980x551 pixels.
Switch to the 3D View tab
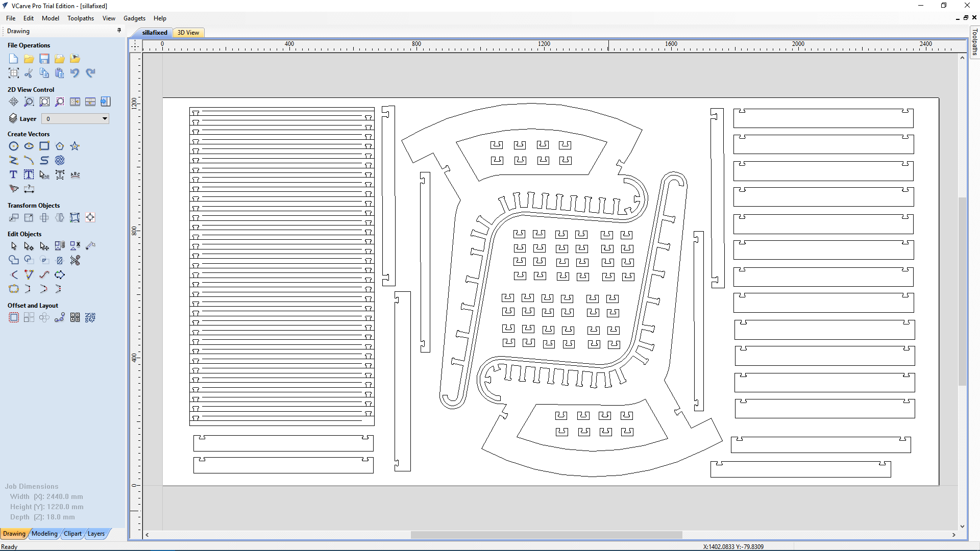188,33
